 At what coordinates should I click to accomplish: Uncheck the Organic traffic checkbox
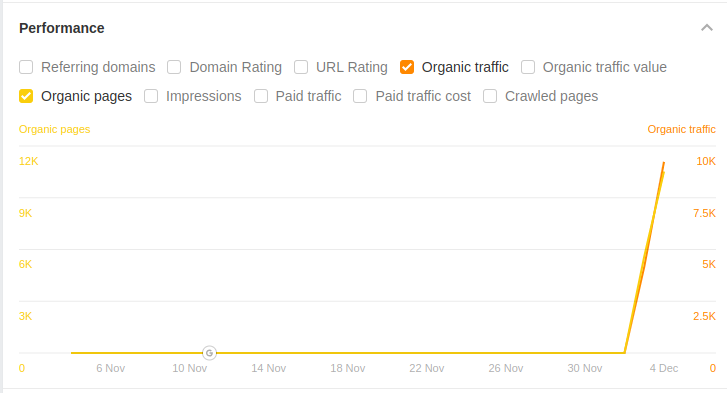point(407,67)
